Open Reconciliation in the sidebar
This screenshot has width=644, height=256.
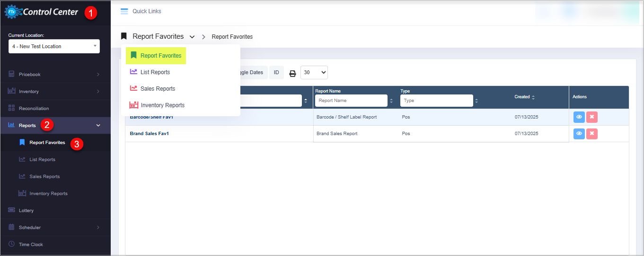point(34,109)
